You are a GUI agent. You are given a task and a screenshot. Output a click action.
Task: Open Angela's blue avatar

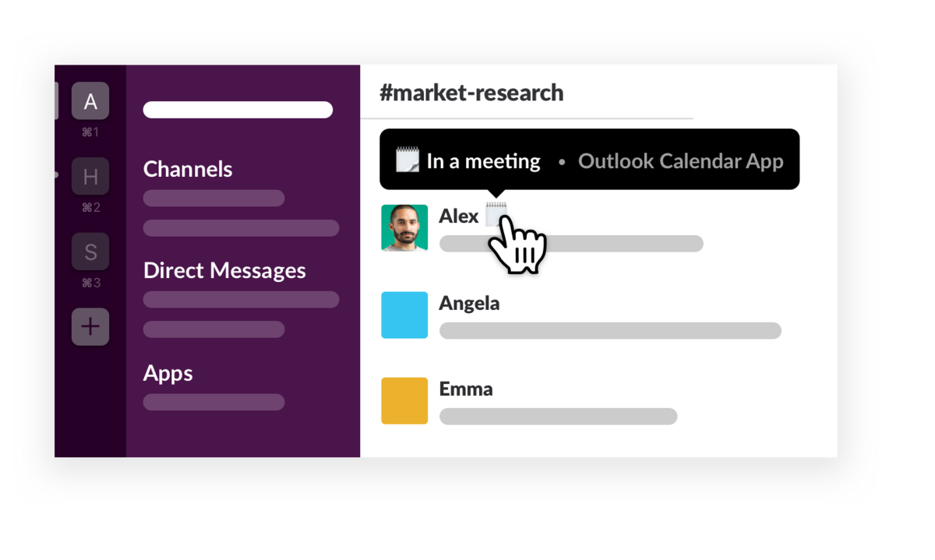(x=404, y=315)
